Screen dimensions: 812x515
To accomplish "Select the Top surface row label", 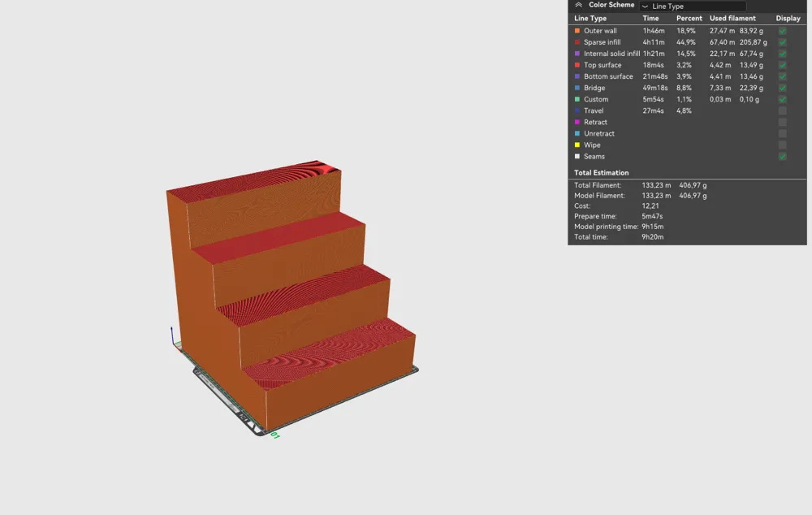I will [x=603, y=65].
